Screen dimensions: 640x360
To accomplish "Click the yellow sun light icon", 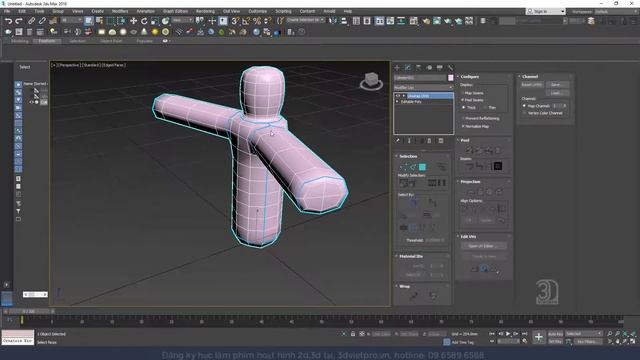I will 155,32.
